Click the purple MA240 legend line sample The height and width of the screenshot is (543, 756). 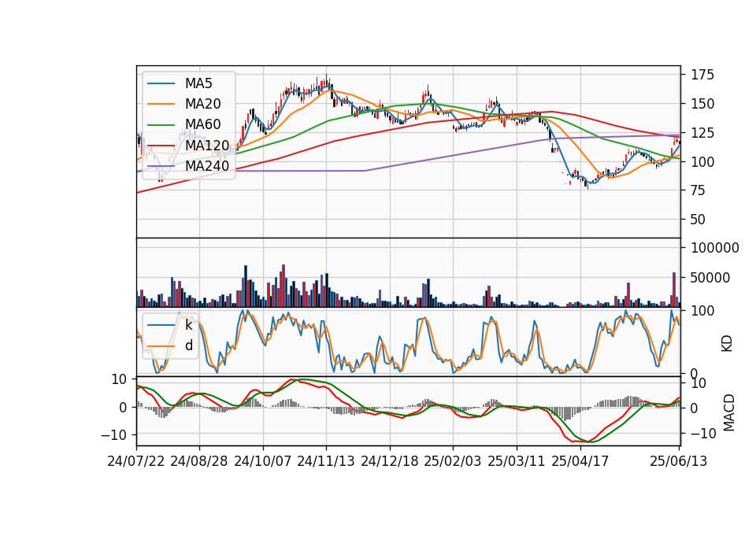tap(161, 166)
